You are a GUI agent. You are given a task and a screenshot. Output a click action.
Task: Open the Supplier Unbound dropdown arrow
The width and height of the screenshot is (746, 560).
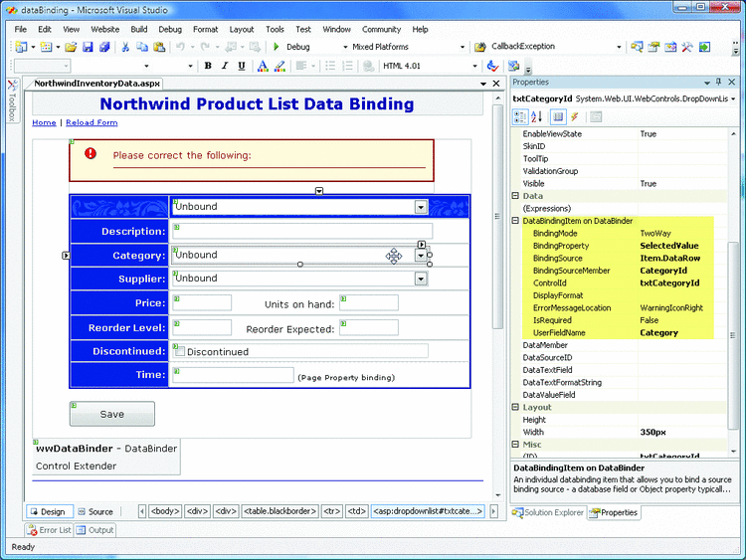pos(421,279)
